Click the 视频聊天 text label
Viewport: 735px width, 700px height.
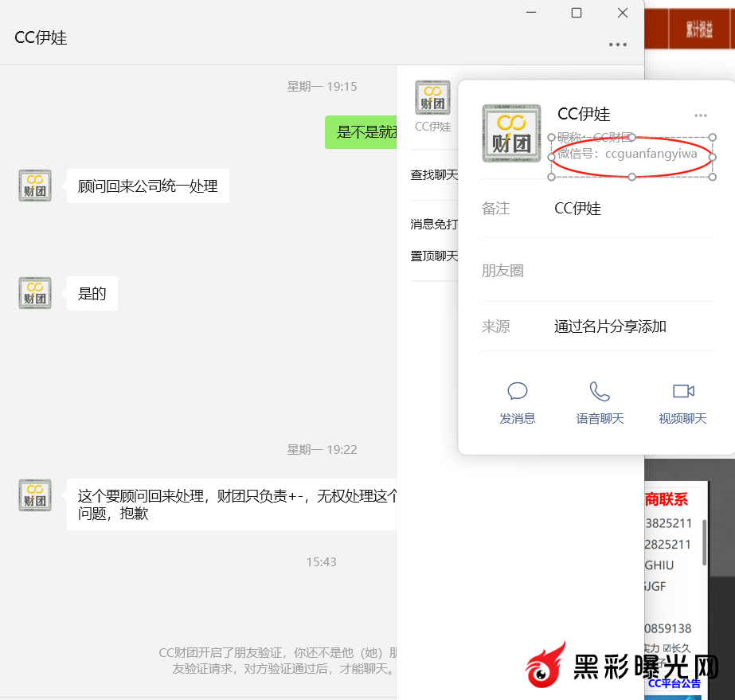click(683, 418)
